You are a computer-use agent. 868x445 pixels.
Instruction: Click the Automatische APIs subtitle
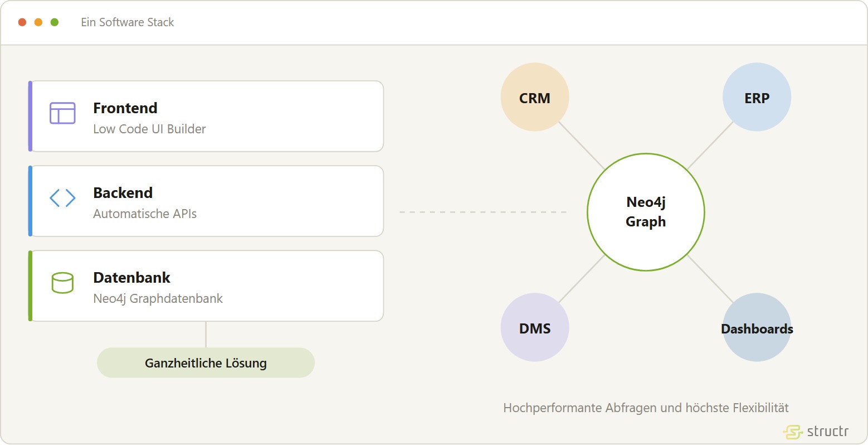point(145,214)
